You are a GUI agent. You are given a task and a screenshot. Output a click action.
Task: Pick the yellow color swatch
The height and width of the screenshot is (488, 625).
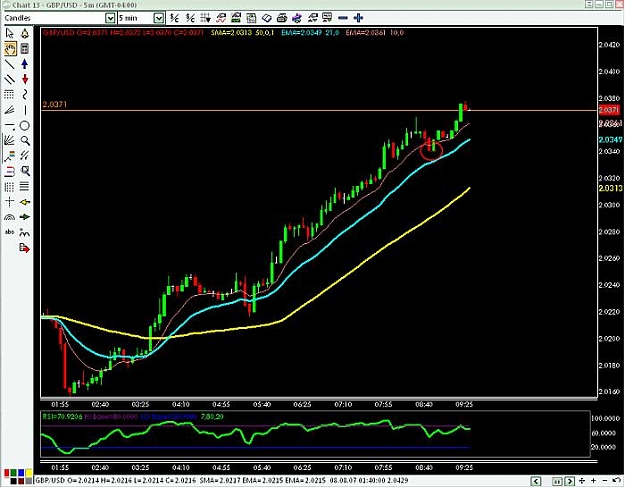28,473
